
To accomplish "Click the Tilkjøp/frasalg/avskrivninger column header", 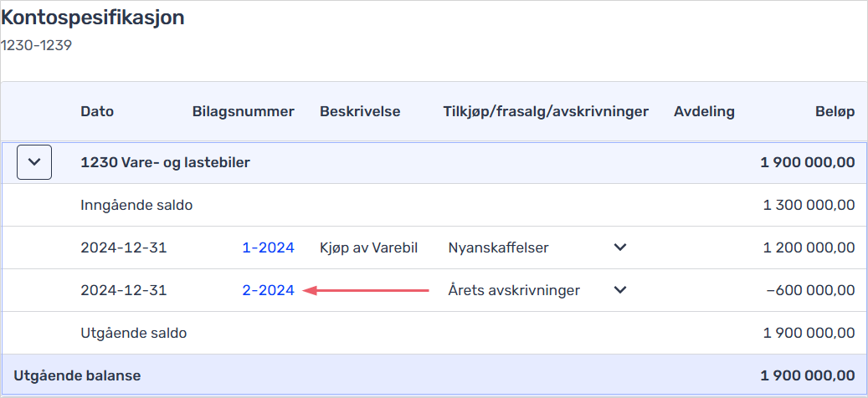I will point(546,112).
